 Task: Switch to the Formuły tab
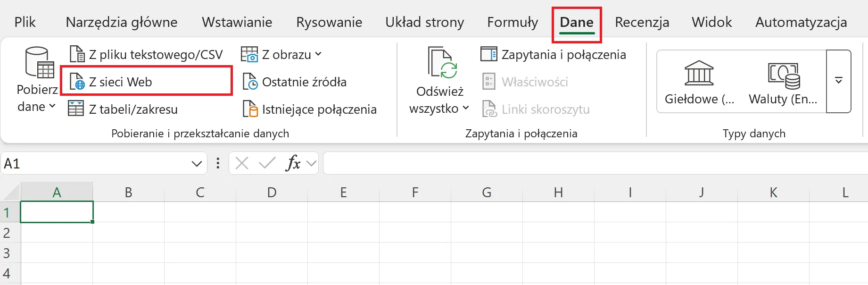click(x=512, y=22)
